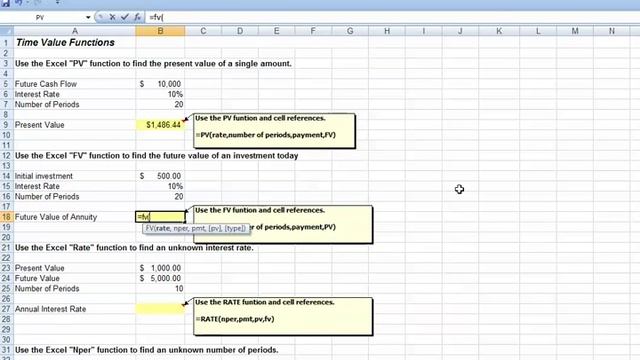
Task: Select column A header
Action: tap(75, 31)
